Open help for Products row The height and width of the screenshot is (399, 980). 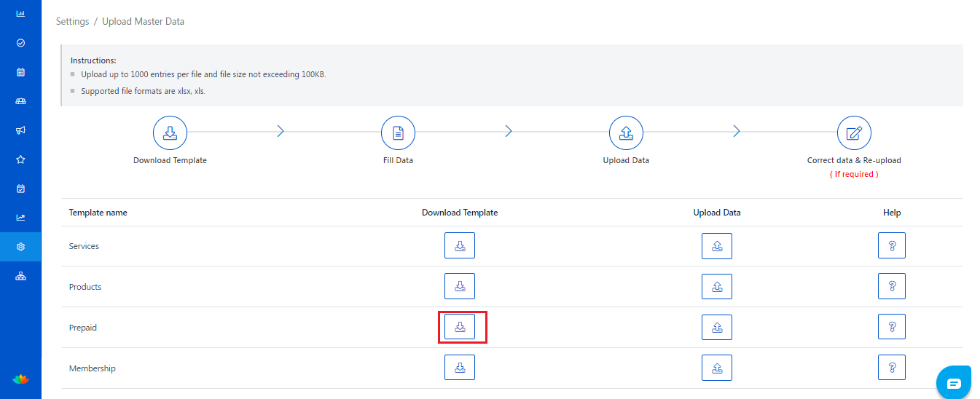coord(892,286)
